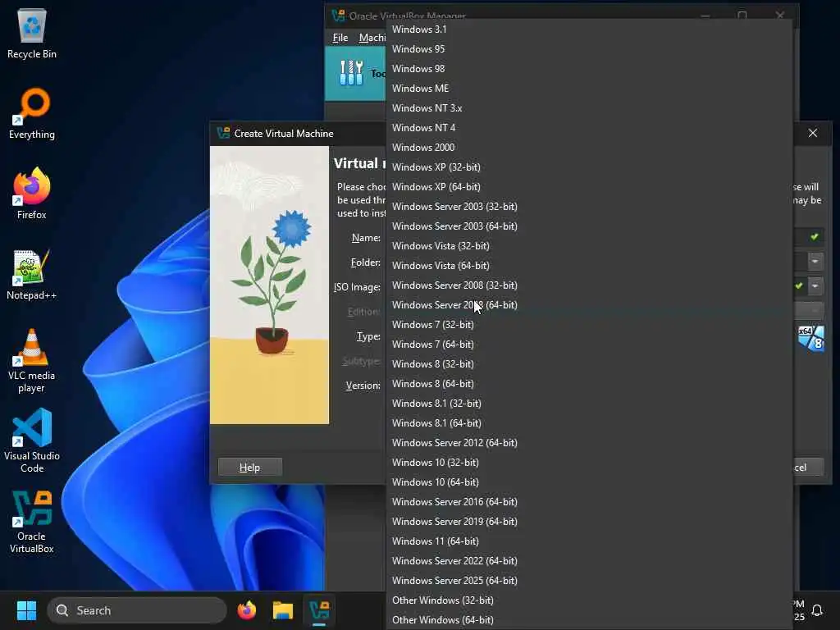Screen dimensions: 840x630
Task: Expand the Folder dropdown arrow
Action: pyautogui.click(x=815, y=262)
